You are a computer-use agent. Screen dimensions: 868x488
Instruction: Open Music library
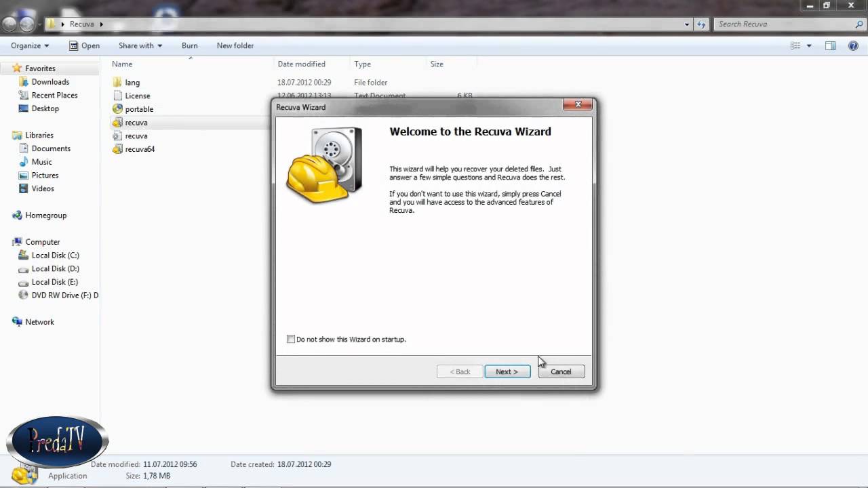click(41, 162)
